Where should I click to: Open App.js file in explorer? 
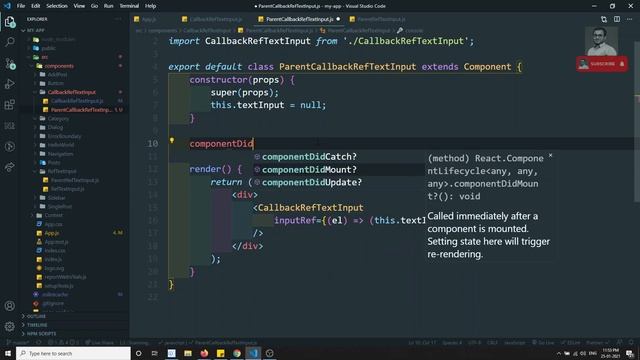(52, 233)
